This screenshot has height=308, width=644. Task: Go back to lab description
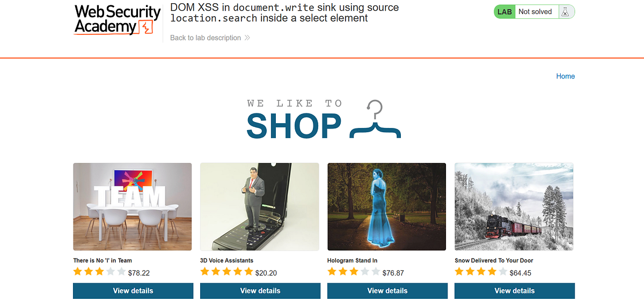point(206,38)
